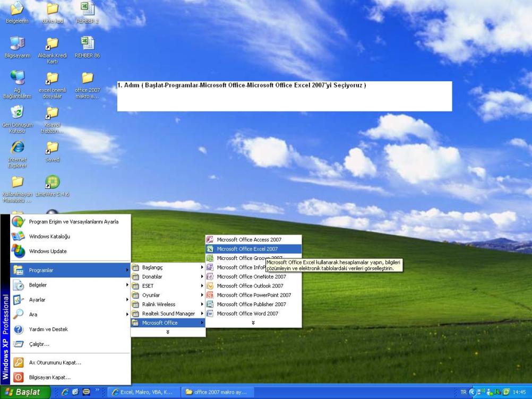Expand more items in Office submenu chevron

point(253,323)
